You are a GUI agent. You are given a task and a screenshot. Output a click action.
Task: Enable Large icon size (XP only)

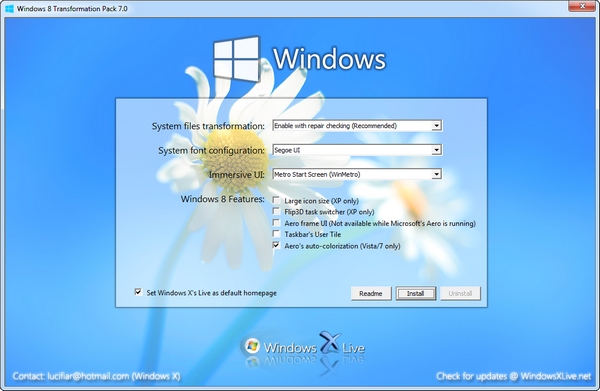(x=276, y=200)
